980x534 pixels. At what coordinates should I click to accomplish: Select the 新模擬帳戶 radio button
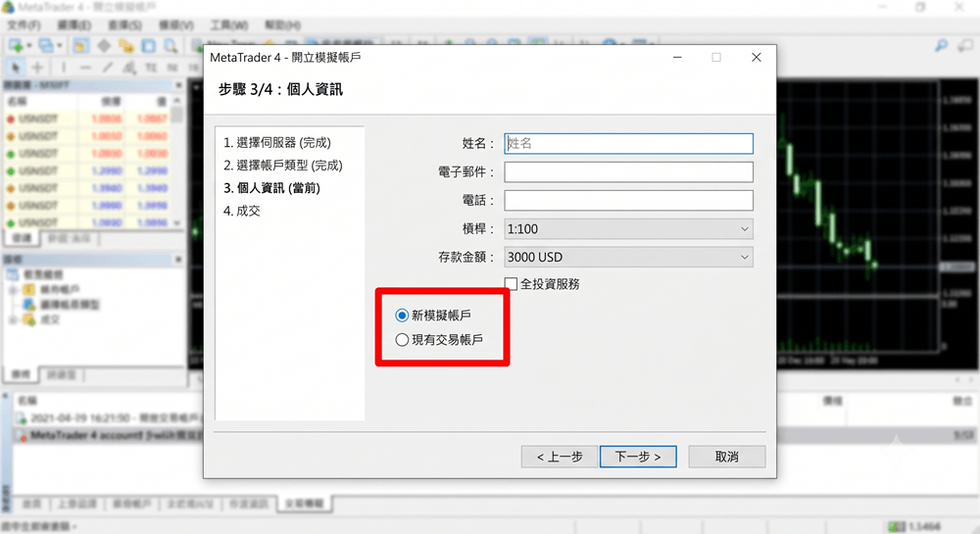click(402, 316)
